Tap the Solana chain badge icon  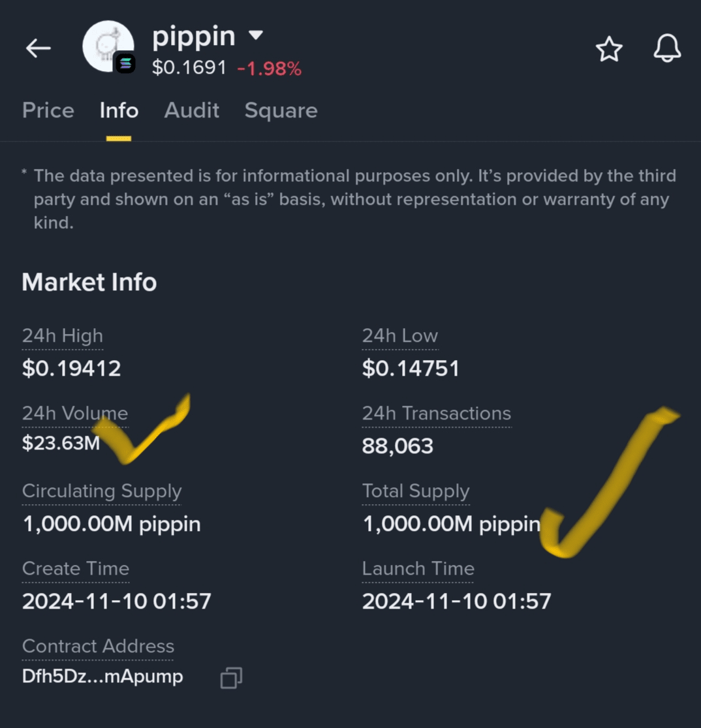[125, 63]
